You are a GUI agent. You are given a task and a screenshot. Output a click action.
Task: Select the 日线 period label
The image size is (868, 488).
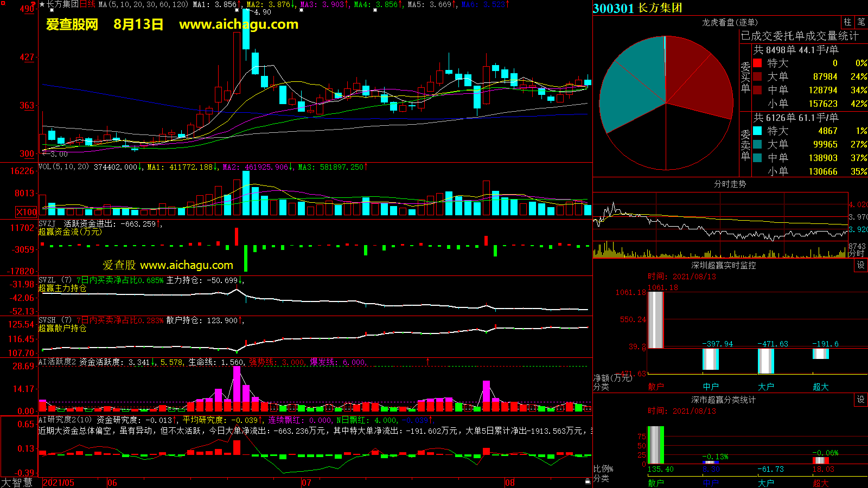[87, 4]
